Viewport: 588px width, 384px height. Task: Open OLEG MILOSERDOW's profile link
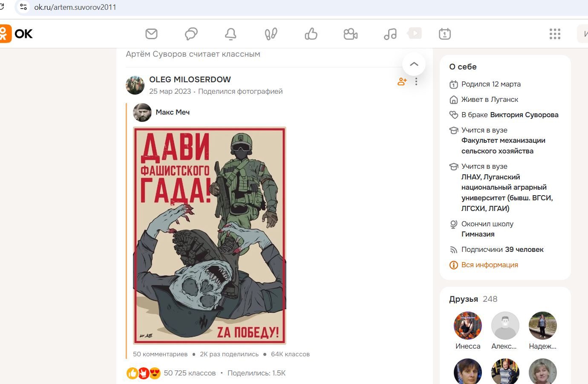pos(190,80)
